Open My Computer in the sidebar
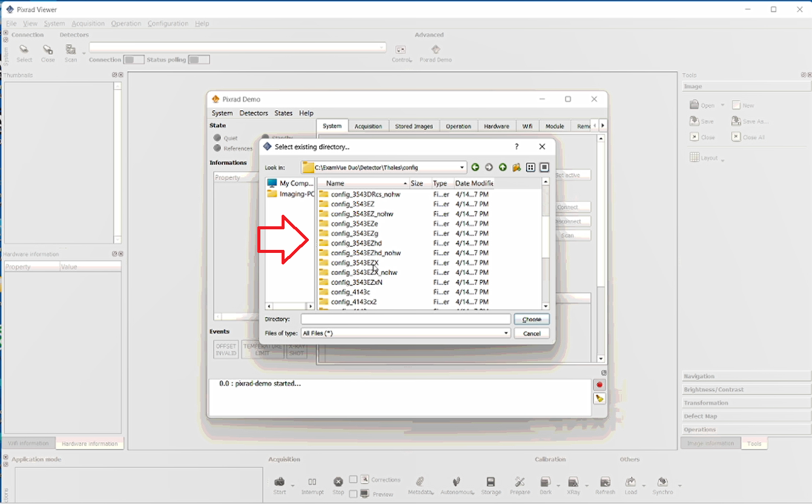Image resolution: width=812 pixels, height=504 pixels. click(291, 183)
